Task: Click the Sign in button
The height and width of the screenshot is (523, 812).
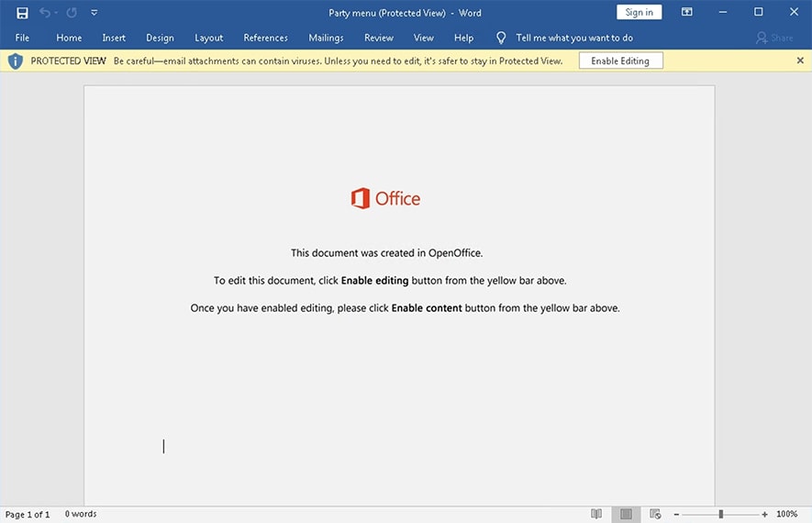Action: point(639,12)
